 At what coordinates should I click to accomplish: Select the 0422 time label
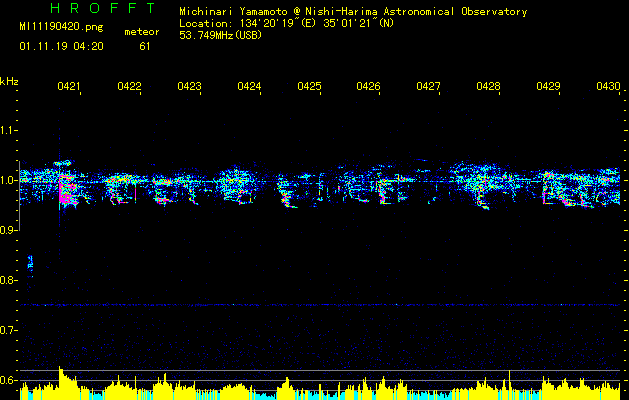pyautogui.click(x=129, y=87)
